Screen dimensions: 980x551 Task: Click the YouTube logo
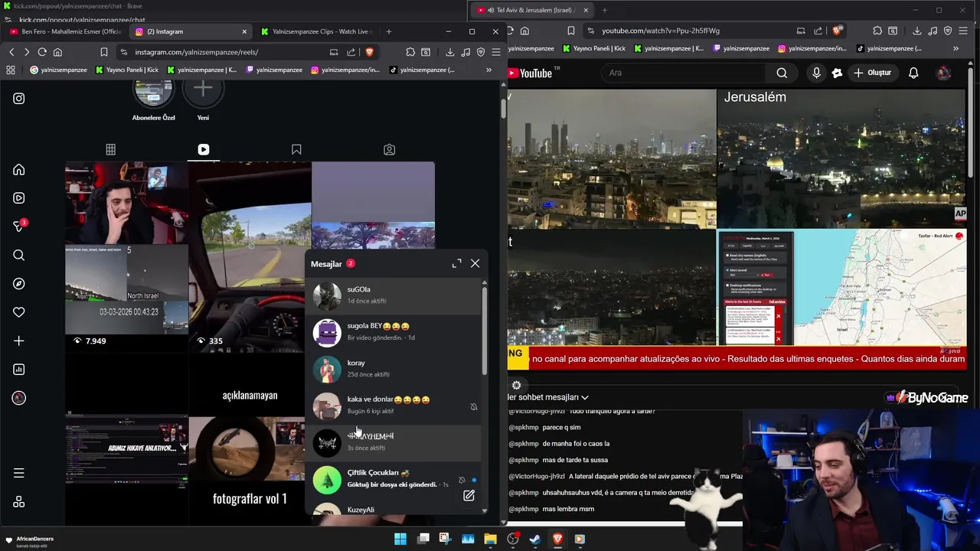tap(531, 73)
